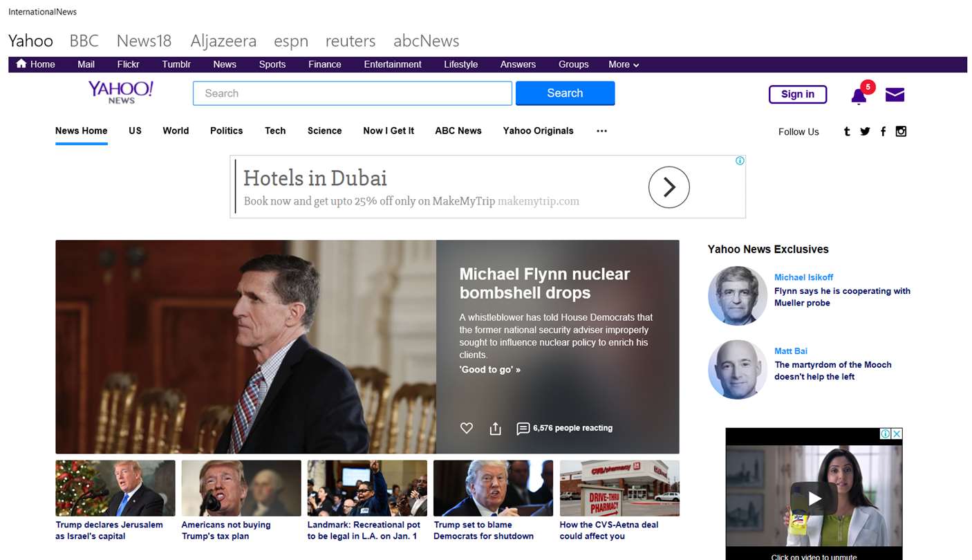Go to the Tech news section
This screenshot has height=560, width=972.
tap(275, 131)
